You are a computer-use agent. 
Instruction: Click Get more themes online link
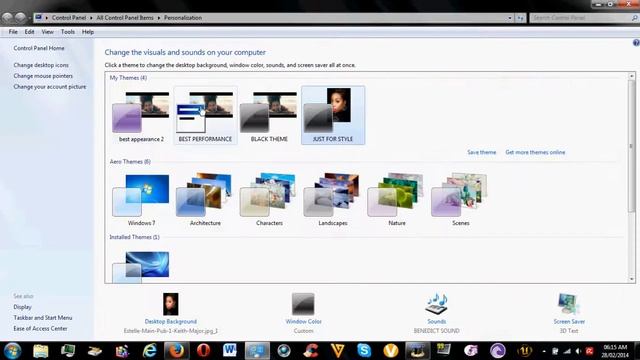click(535, 152)
